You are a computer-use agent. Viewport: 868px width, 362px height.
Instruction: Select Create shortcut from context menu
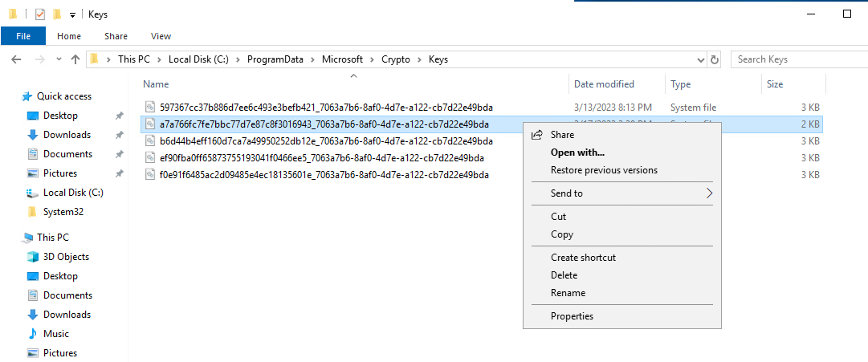click(x=622, y=258)
